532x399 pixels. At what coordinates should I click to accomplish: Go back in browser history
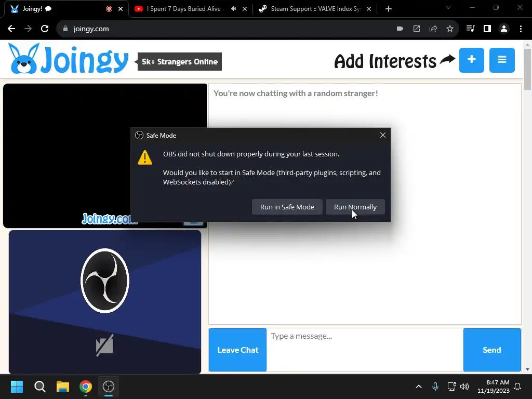(x=11, y=29)
